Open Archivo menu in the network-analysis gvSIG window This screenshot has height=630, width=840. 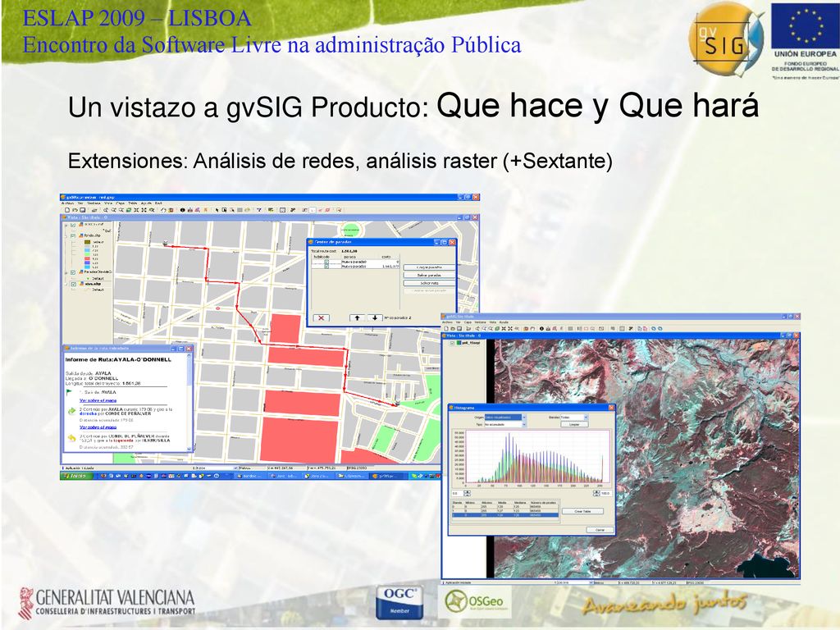[67, 203]
